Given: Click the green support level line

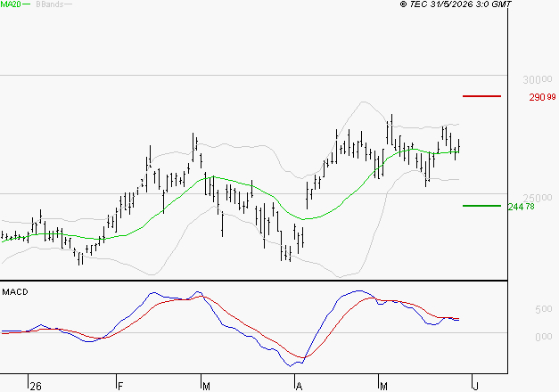Looking at the screenshot, I should [x=481, y=206].
